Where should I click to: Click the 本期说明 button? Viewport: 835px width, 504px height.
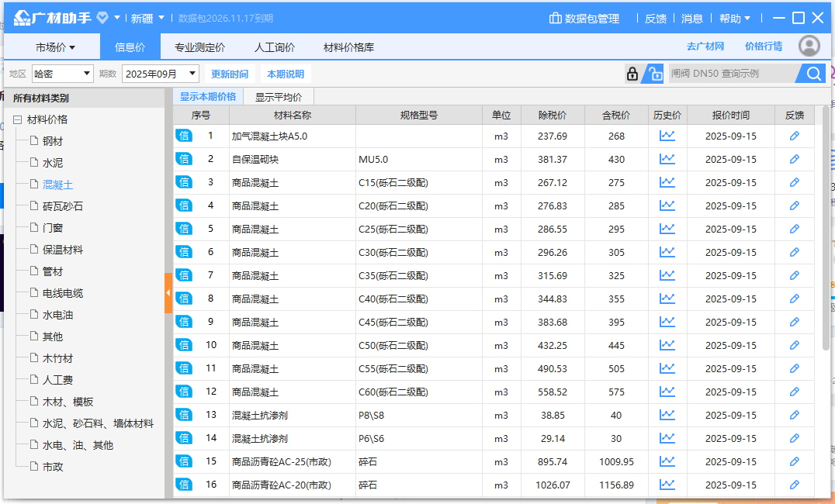[x=286, y=74]
